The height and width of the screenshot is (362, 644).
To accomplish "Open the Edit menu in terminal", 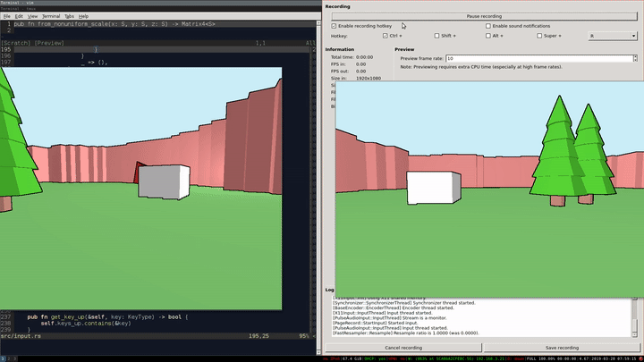I will tap(19, 16).
